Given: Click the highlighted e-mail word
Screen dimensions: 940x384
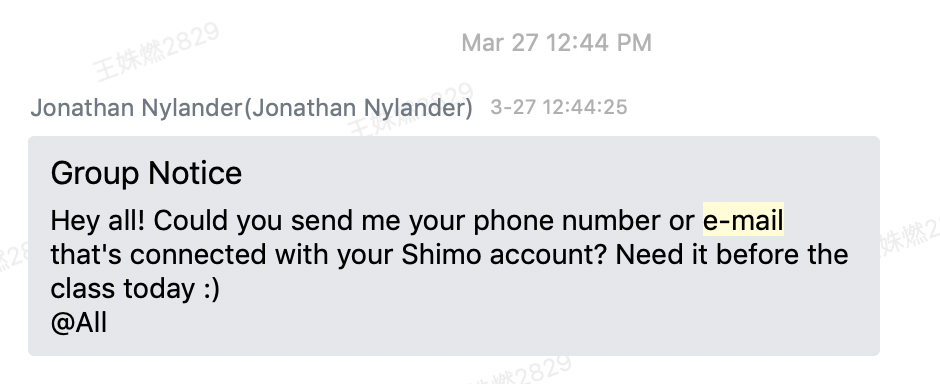Looking at the screenshot, I should pos(743,220).
